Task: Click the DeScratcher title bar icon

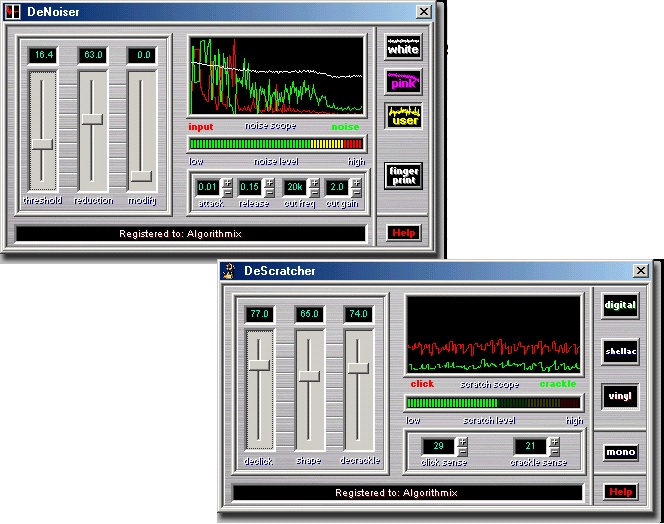Action: tap(229, 270)
